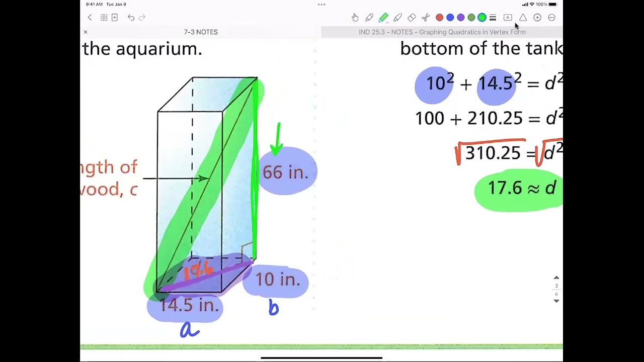This screenshot has height=362, width=644.
Task: Tap the handwritten letter 'a'
Action: pos(190,330)
